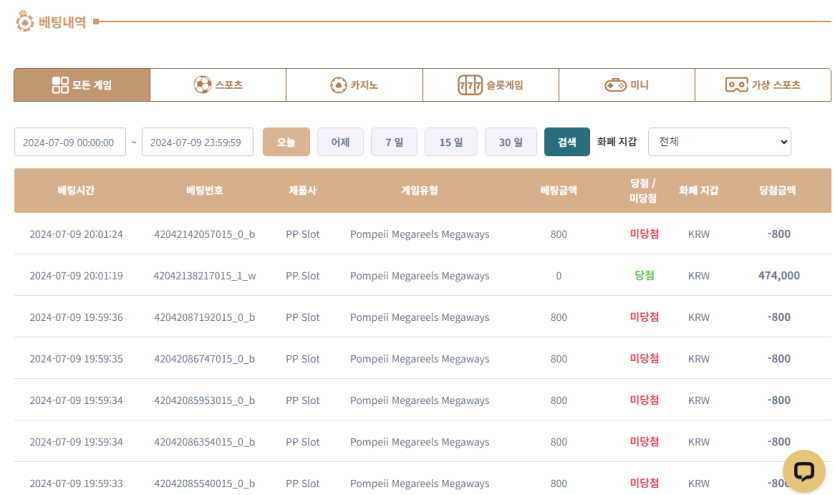835x495 pixels.
Task: Click 미당첨 status in the 19:59:36 row
Action: pyautogui.click(x=644, y=317)
